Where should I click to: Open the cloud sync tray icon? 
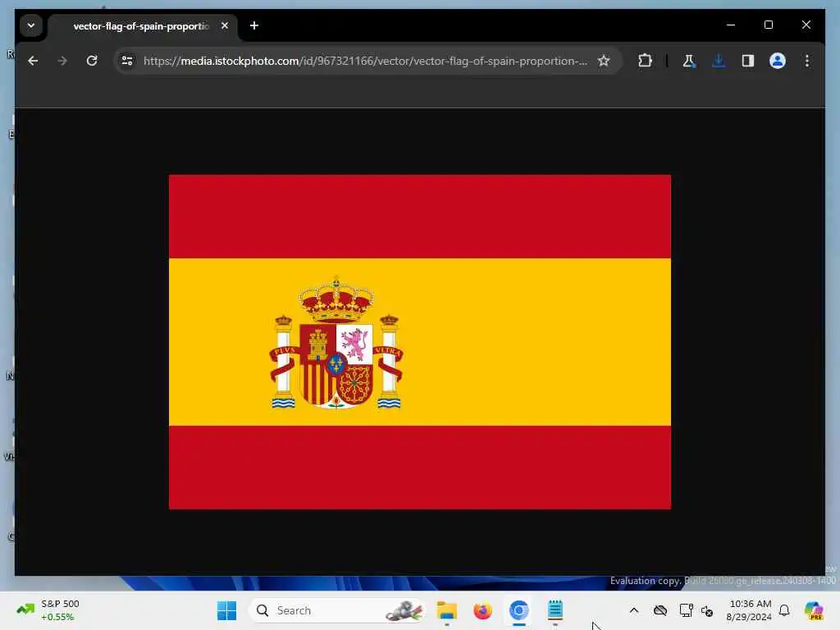(660, 610)
